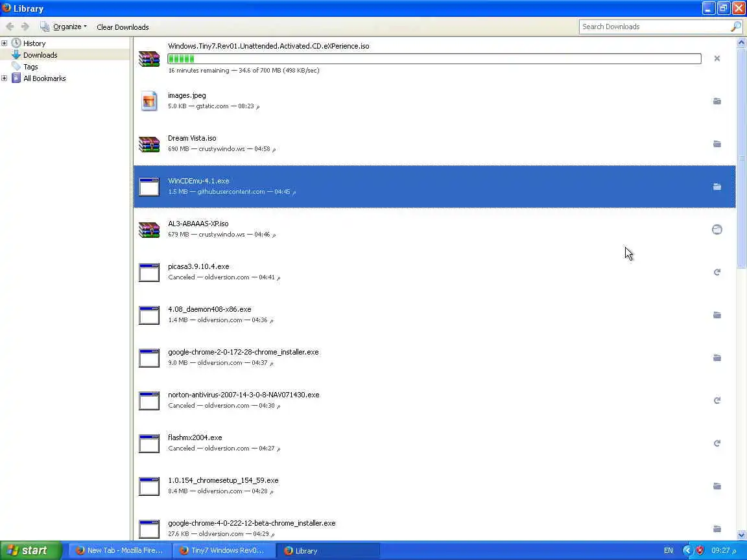Select Tags in the sidebar
Screen dimensions: 747x560
[30, 67]
